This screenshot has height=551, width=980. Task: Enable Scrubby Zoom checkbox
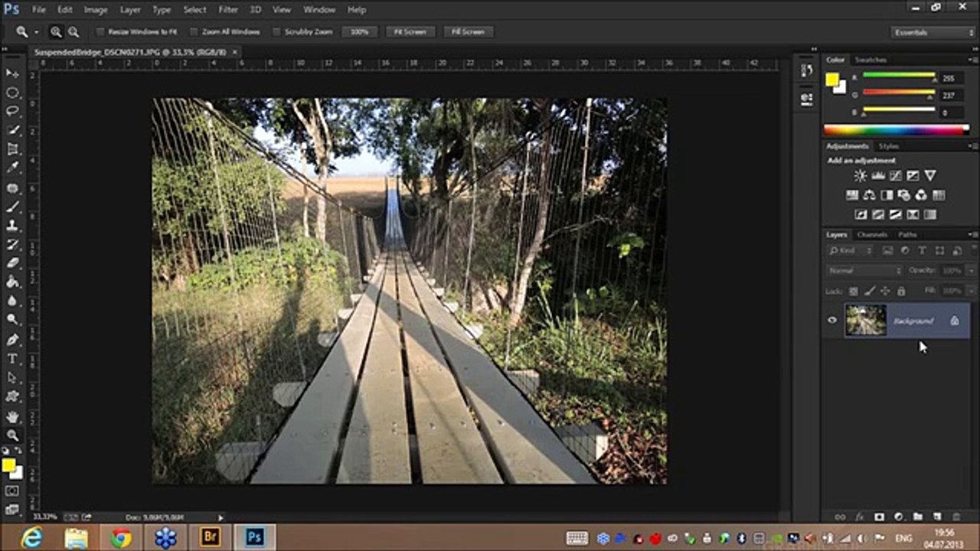click(x=277, y=32)
